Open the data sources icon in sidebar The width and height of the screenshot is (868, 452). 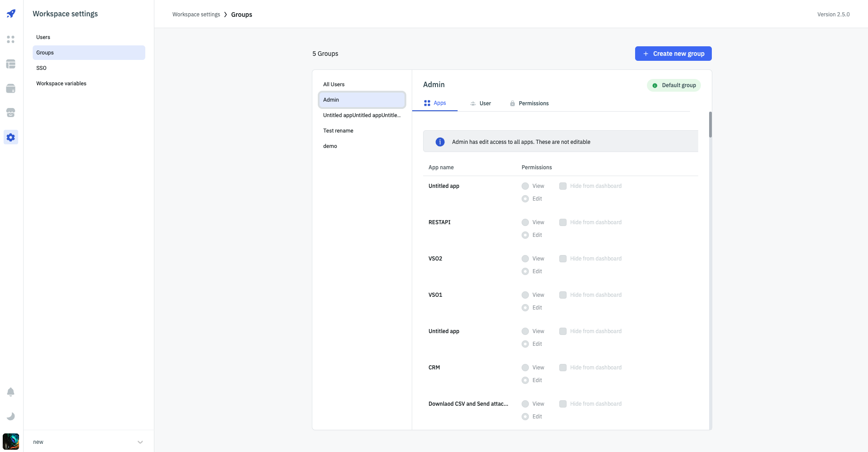tap(11, 88)
